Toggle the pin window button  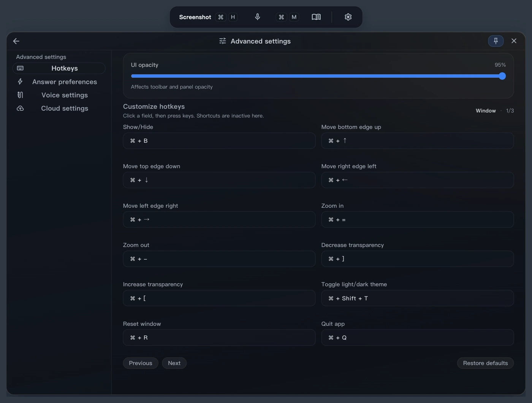[496, 41]
